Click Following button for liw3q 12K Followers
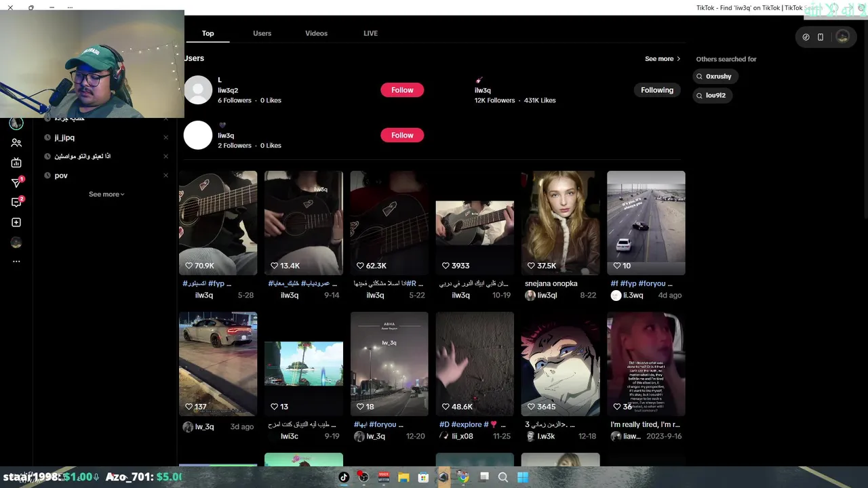This screenshot has height=488, width=868. pyautogui.click(x=657, y=90)
